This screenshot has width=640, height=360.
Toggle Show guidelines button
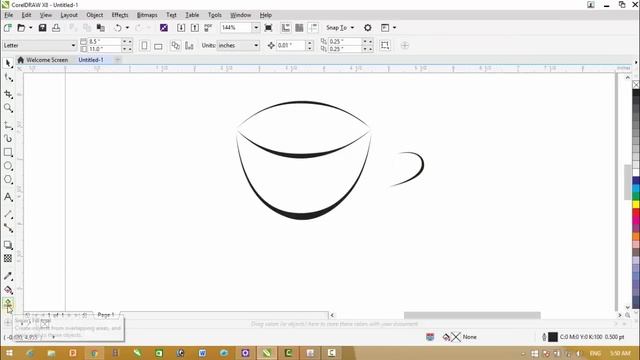[313, 28]
